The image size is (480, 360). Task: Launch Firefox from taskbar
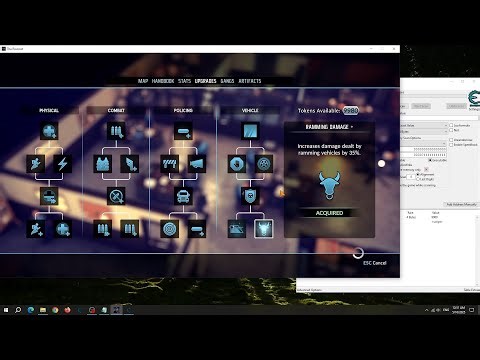pos(67,310)
